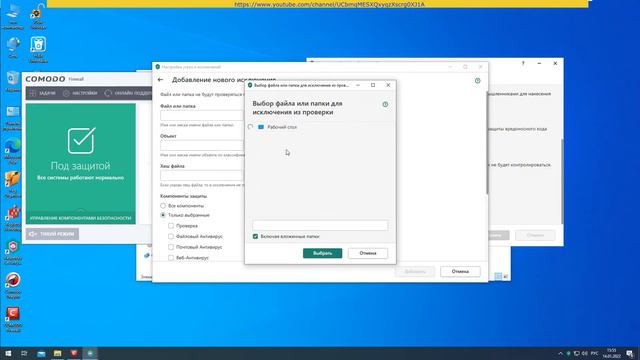Show hidden tray icons via the chevron
Image resolution: width=640 pixels, height=360 pixels.
[x=560, y=353]
